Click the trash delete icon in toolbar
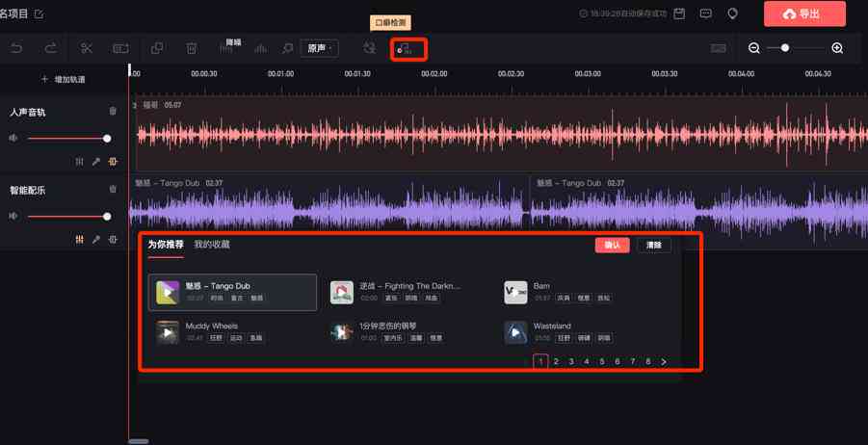Viewport: 868px width, 445px height. coord(192,49)
